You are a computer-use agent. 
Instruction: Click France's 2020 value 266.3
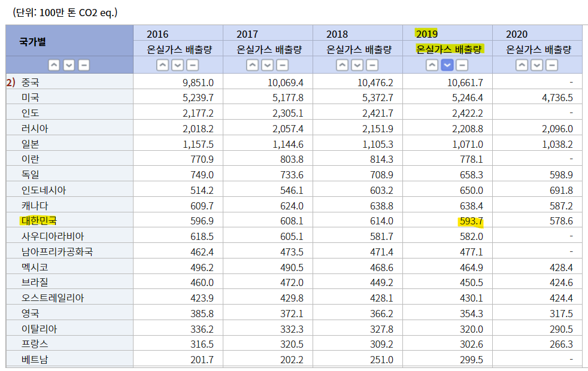pos(562,344)
